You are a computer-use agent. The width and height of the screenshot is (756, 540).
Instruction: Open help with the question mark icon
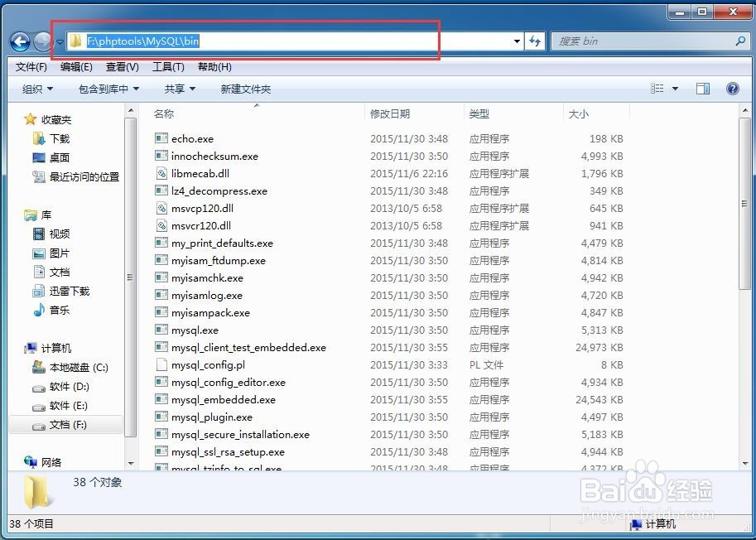click(x=732, y=88)
